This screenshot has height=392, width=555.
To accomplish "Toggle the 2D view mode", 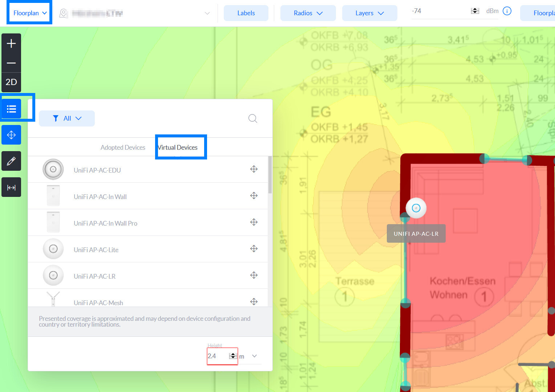I will click(11, 82).
